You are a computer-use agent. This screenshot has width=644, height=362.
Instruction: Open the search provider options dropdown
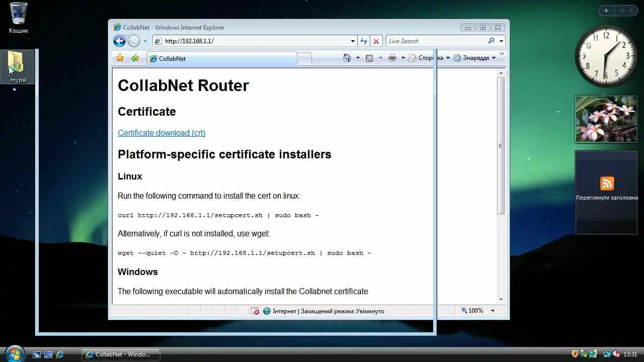[x=501, y=41]
